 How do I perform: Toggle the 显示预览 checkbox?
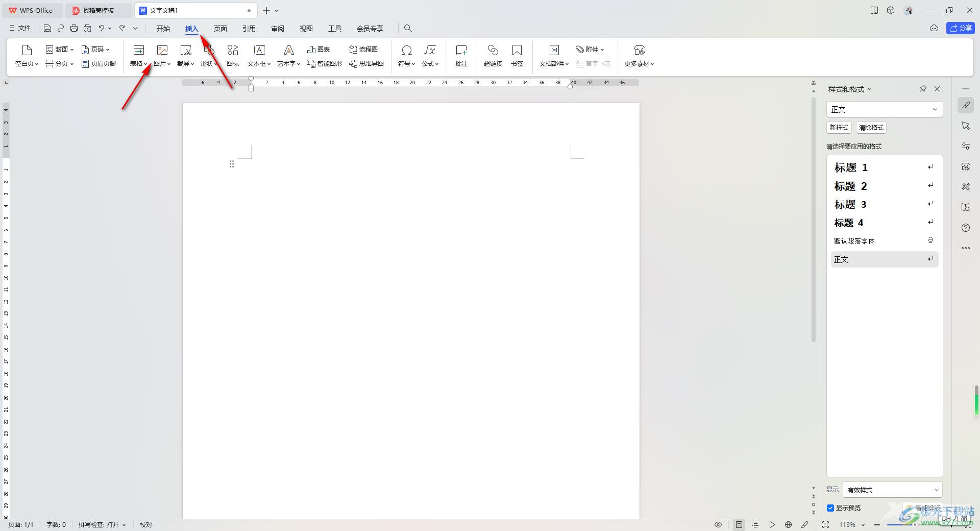(830, 508)
